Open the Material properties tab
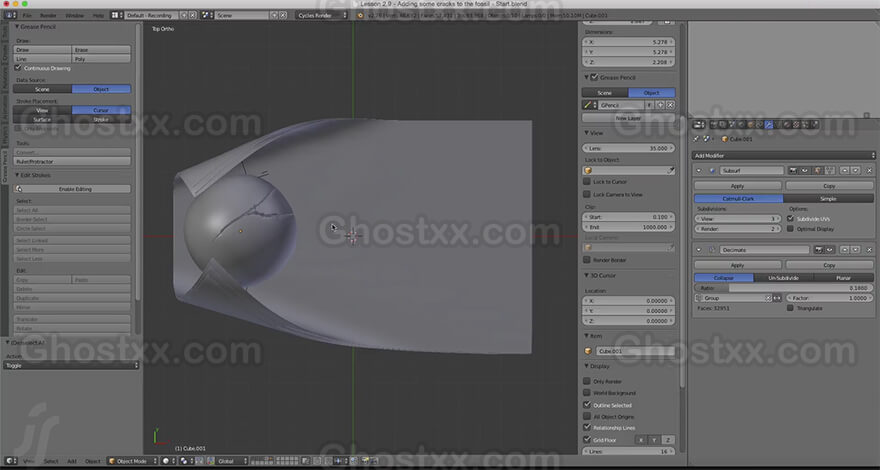 point(787,124)
